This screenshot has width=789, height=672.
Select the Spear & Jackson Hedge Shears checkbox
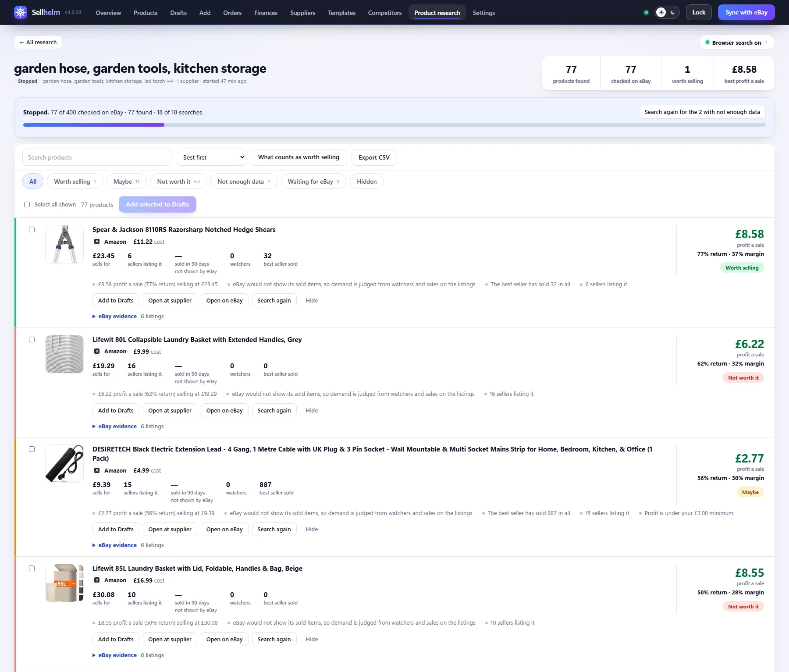coord(32,230)
